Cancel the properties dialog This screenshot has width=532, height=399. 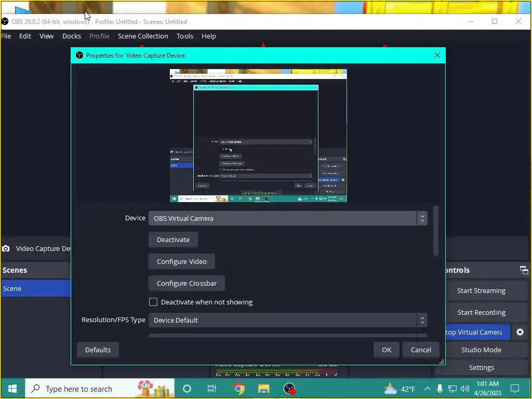421,350
